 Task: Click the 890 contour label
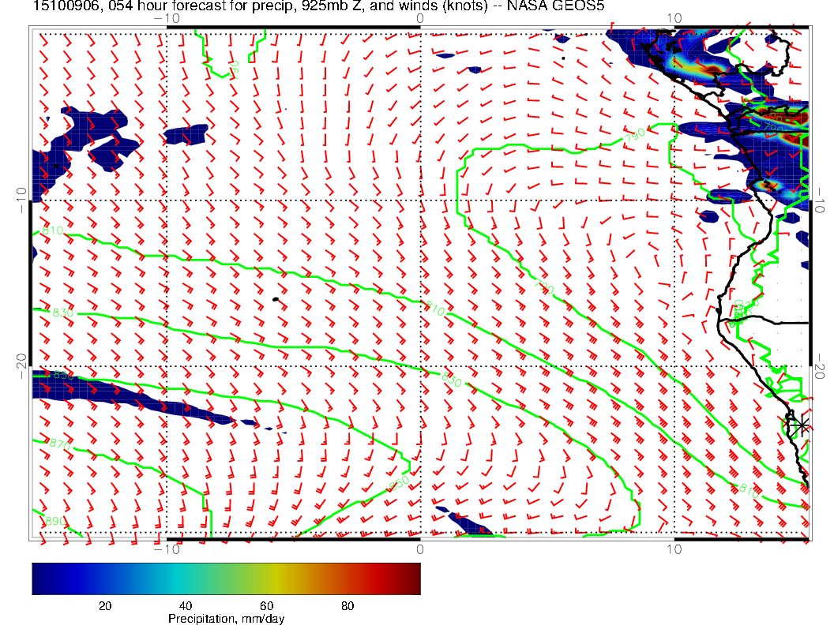coord(56,522)
